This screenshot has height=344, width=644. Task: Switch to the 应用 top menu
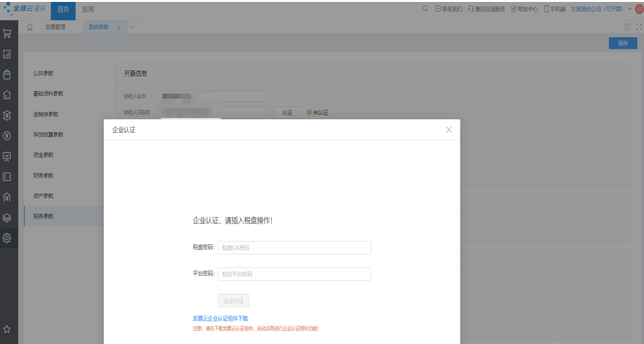click(88, 9)
